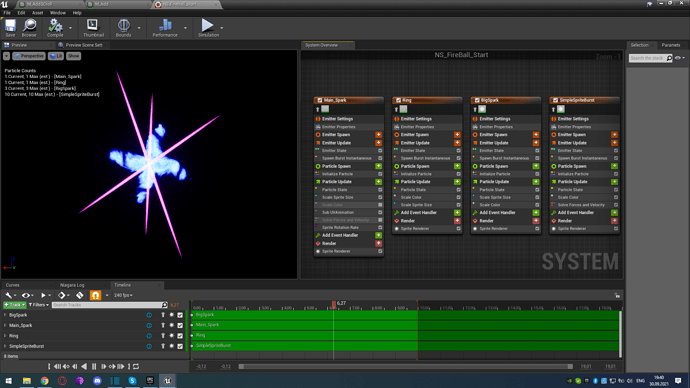The width and height of the screenshot is (690, 388).
Task: Enable the Main_Spark Scale Color module checkbox
Action: click(x=380, y=205)
